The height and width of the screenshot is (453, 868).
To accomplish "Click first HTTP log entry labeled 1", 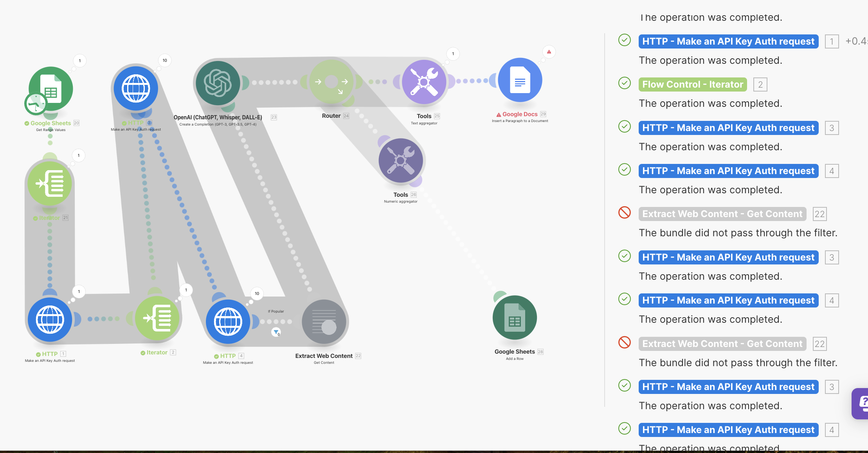I will pyautogui.click(x=728, y=41).
